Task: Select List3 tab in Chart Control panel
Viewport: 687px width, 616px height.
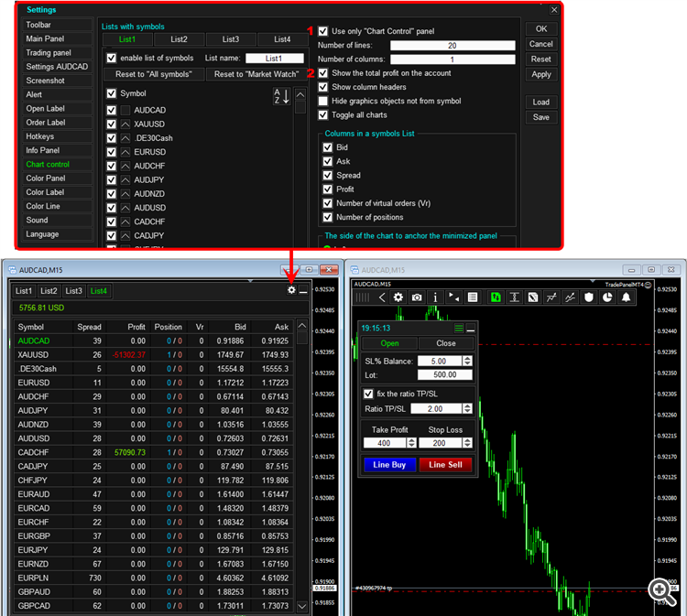Action: pyautogui.click(x=73, y=291)
